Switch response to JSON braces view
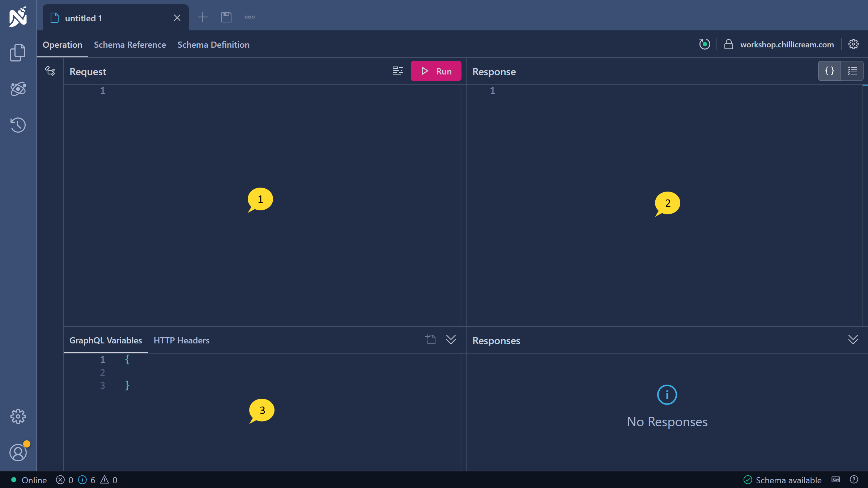Image resolution: width=868 pixels, height=488 pixels. point(829,71)
